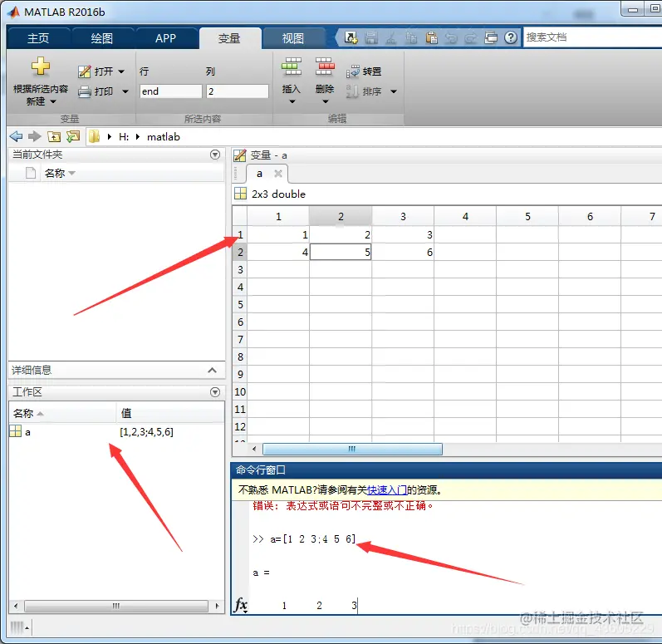Click the Column input field showing 2

point(238,91)
